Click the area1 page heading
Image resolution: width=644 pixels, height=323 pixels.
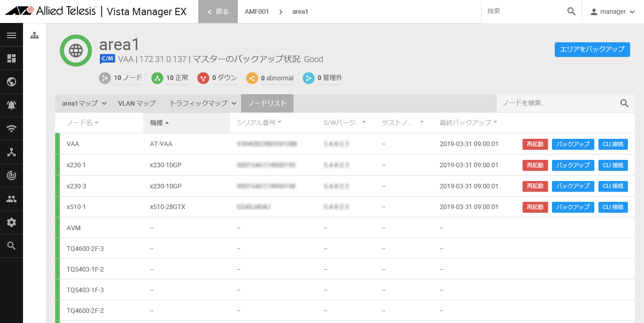pyautogui.click(x=119, y=45)
